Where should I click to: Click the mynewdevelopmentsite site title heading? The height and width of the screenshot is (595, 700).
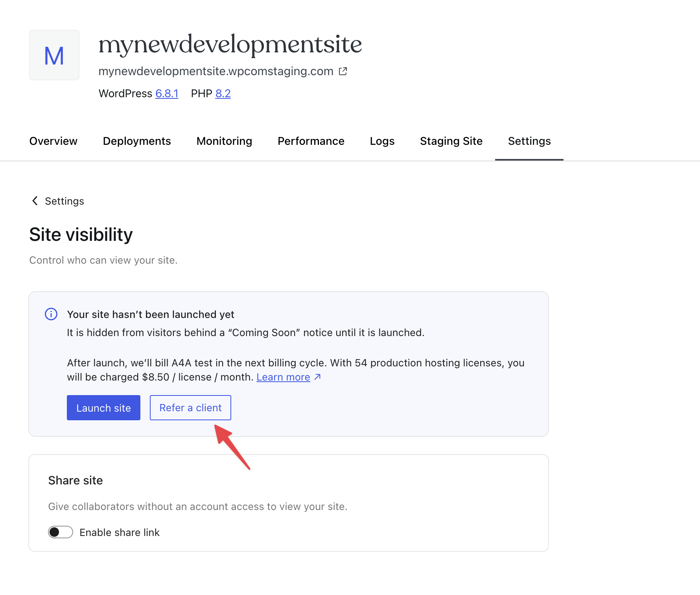(230, 44)
